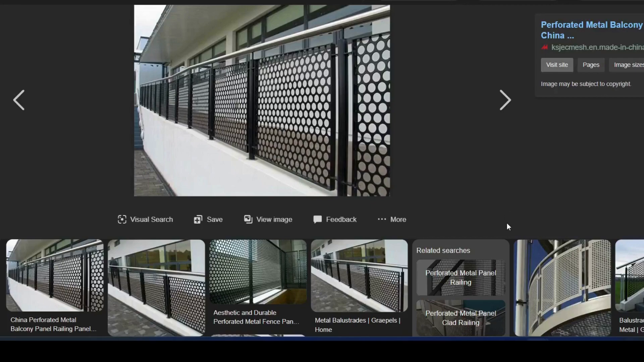Click the right arrow to view next image

(505, 100)
